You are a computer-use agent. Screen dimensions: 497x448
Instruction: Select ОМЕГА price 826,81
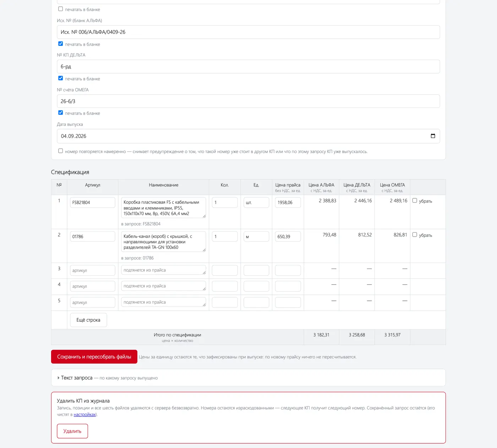(x=400, y=235)
